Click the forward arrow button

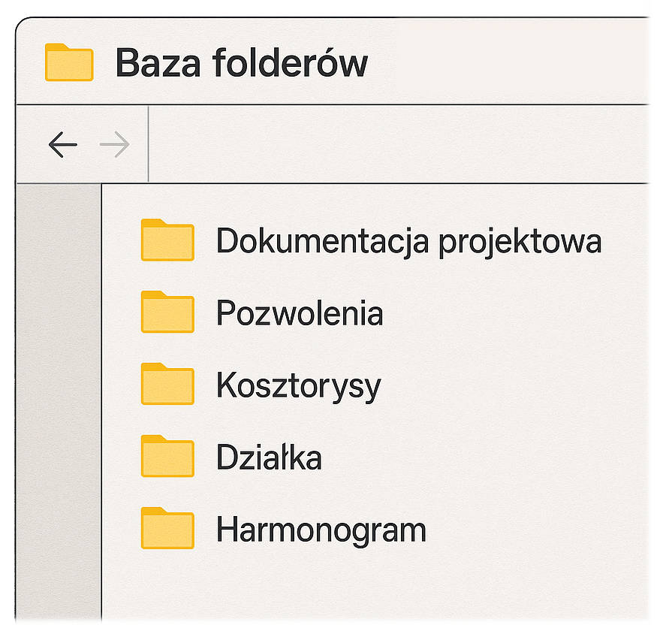115,144
